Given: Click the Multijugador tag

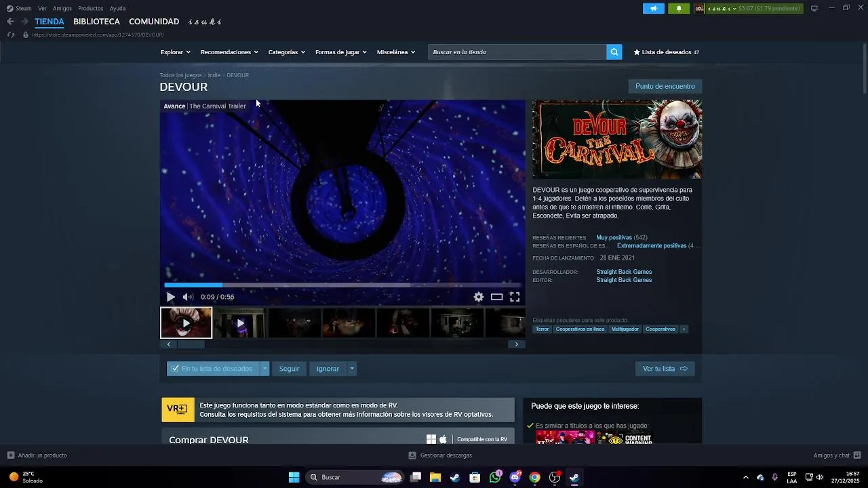Looking at the screenshot, I should click(x=625, y=329).
